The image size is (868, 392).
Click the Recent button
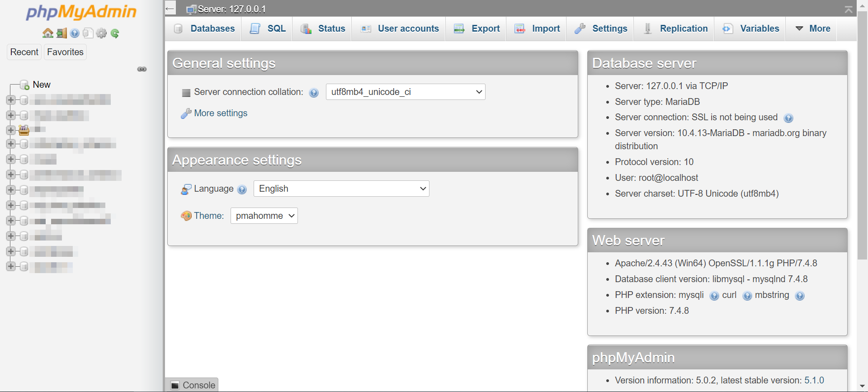click(24, 52)
